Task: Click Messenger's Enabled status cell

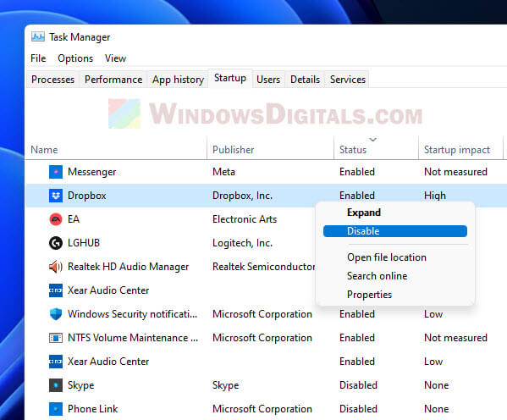Action: (357, 172)
